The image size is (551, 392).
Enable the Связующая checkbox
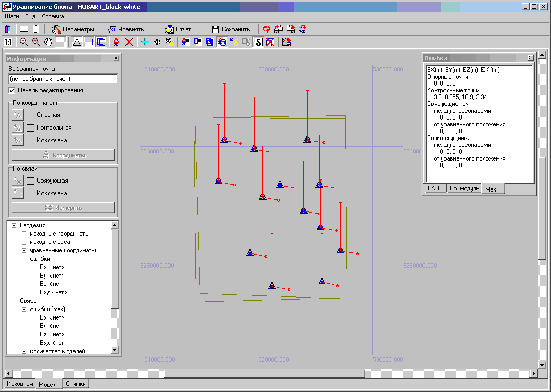[30, 181]
